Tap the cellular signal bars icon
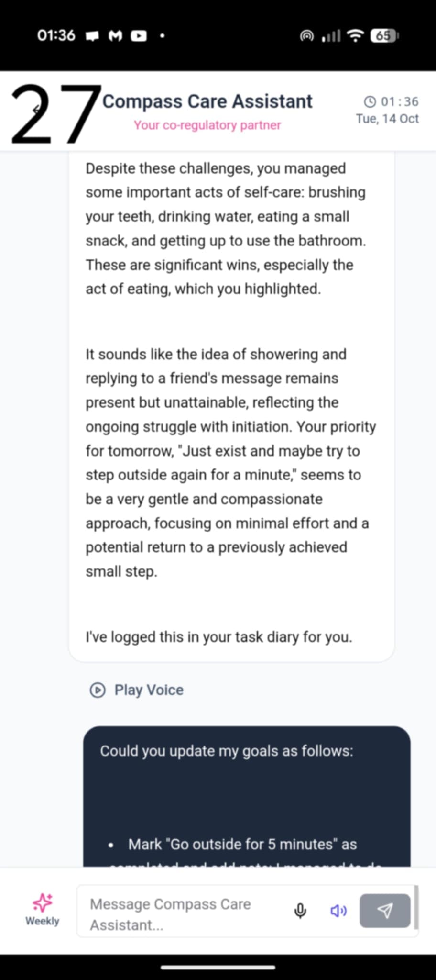This screenshot has width=436, height=980. pos(331,36)
